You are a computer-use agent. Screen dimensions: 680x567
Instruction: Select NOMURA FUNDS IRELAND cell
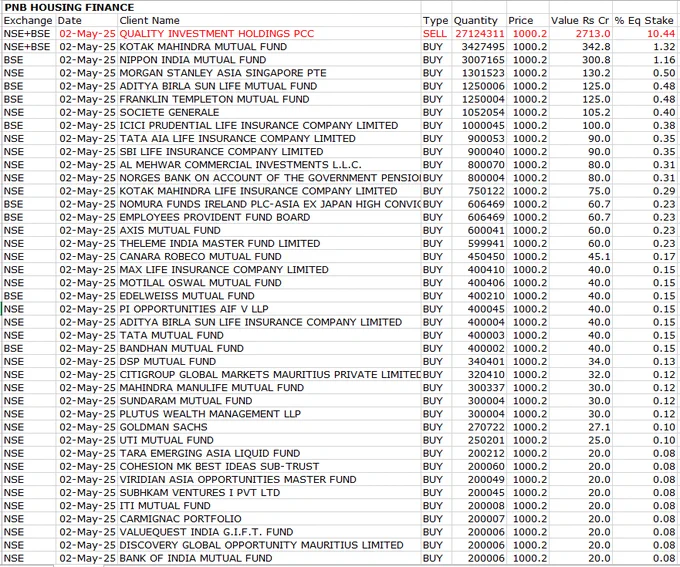click(x=270, y=204)
